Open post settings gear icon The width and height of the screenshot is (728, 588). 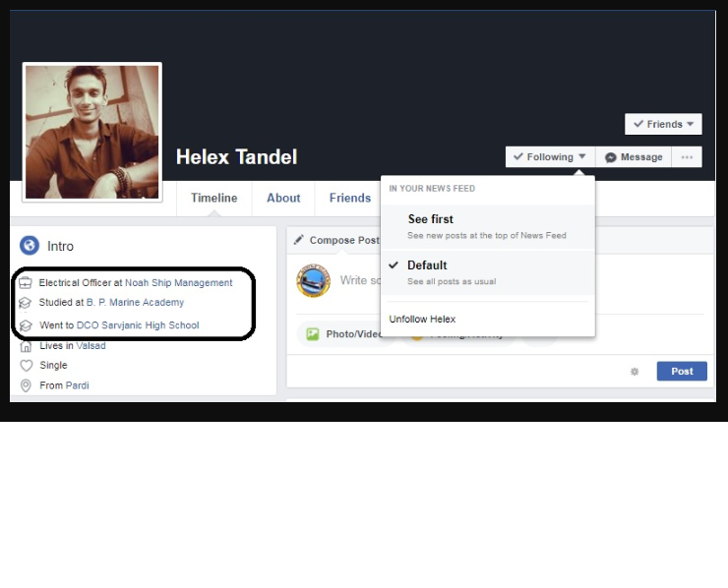(x=635, y=372)
